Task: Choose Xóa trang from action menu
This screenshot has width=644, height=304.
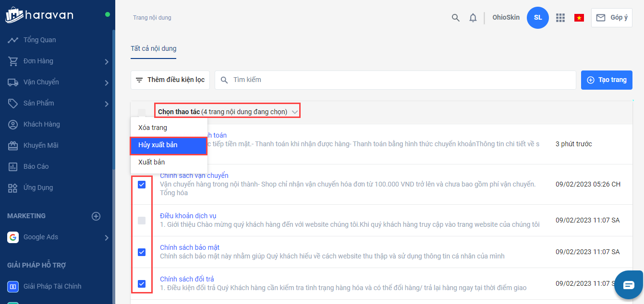Action: pos(169,128)
